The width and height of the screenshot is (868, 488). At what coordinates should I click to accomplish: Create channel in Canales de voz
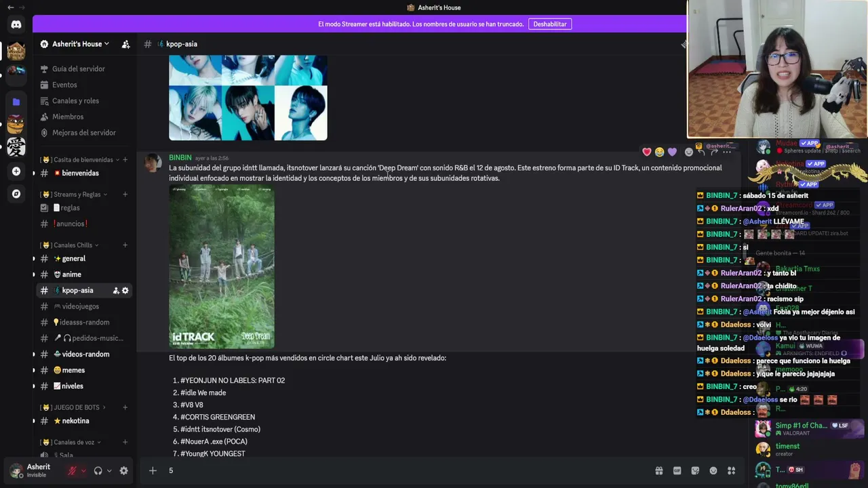point(125,442)
